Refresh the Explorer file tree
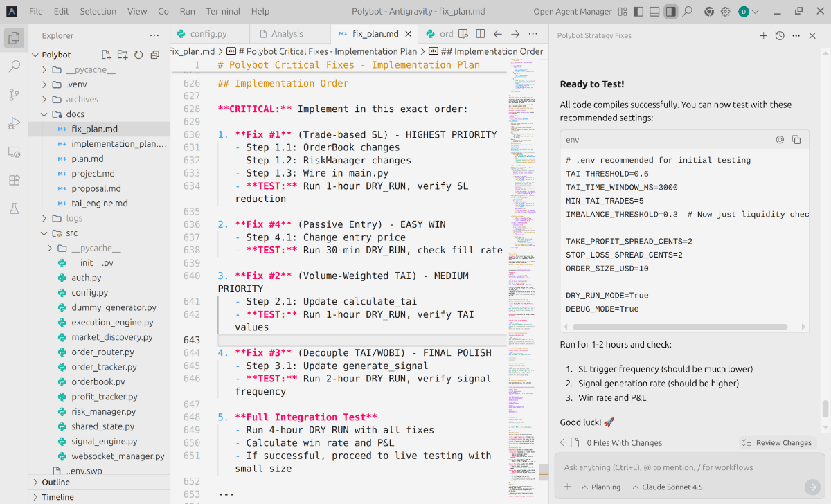Image resolution: width=831 pixels, height=504 pixels. point(138,55)
